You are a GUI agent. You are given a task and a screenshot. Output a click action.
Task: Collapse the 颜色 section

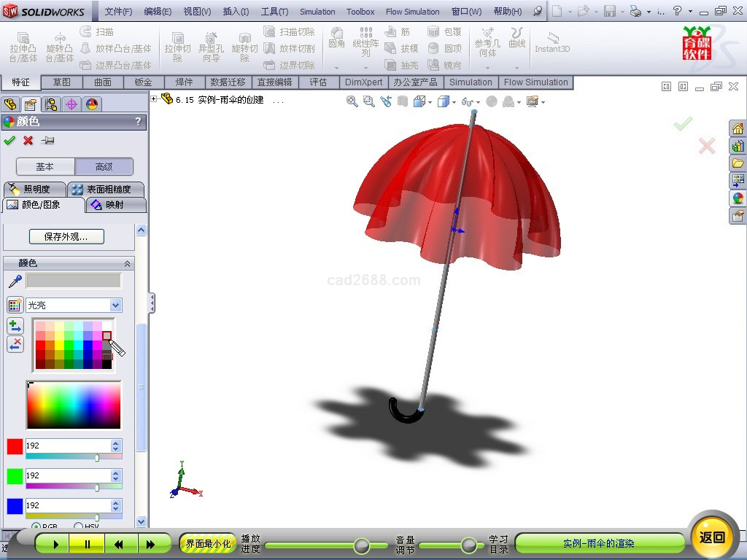127,263
